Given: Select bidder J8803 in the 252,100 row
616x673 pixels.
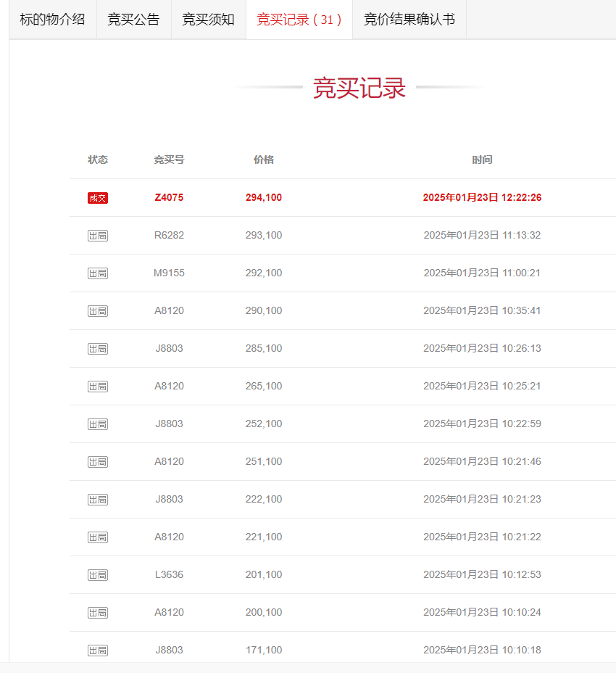Looking at the screenshot, I should coord(169,424).
